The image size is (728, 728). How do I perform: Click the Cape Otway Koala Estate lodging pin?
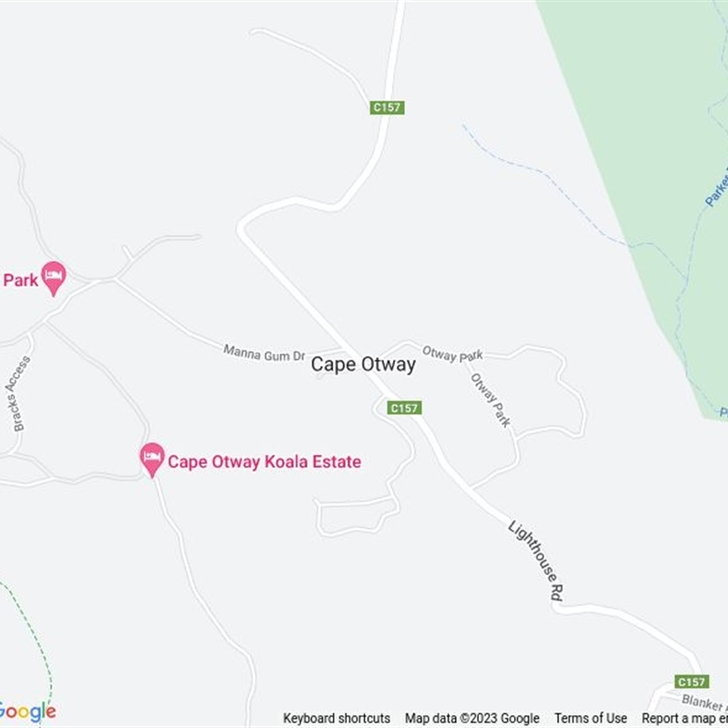[x=152, y=460]
